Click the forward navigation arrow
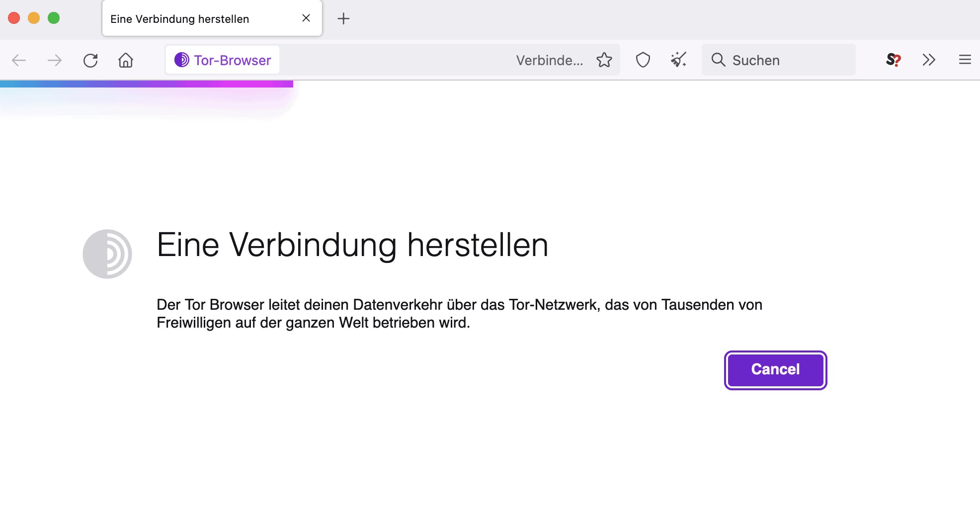The width and height of the screenshot is (980, 525). tap(55, 60)
